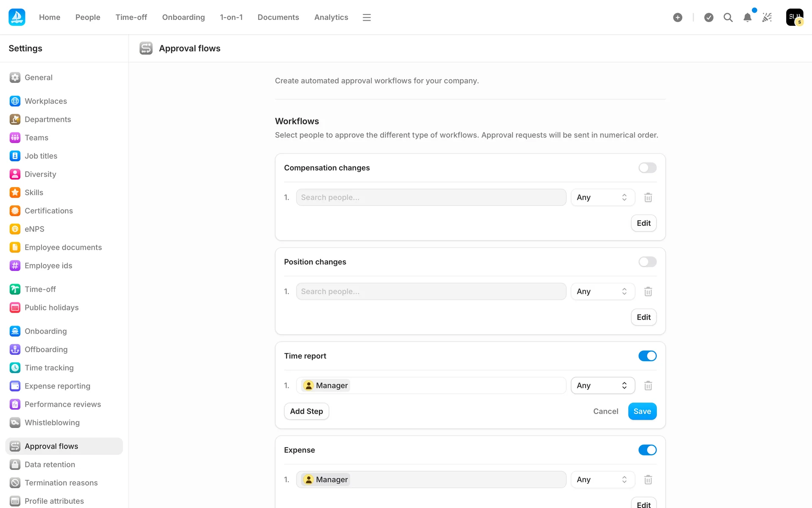This screenshot has width=812, height=508.
Task: Open Whistleblowing settings in sidebar
Action: (x=52, y=422)
